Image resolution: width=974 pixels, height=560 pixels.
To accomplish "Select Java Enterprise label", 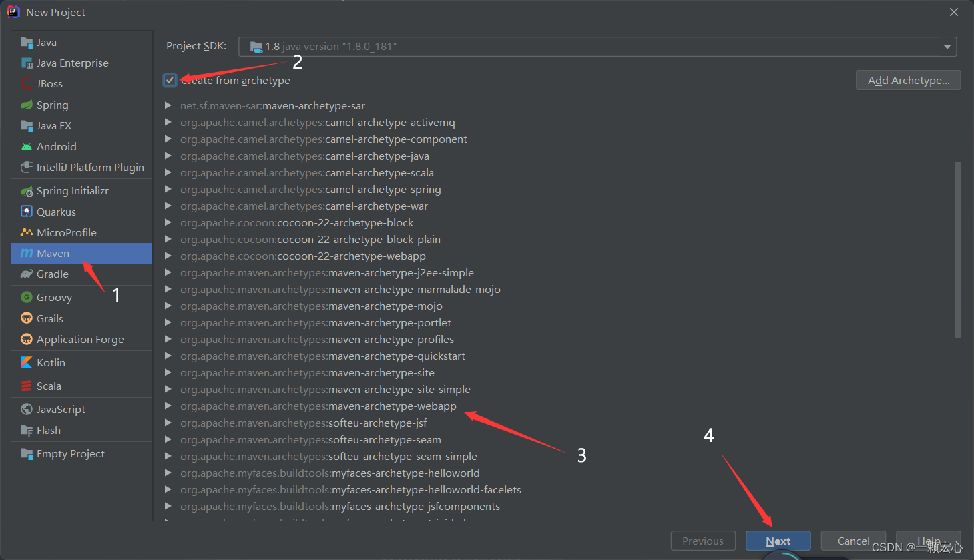I will [73, 63].
